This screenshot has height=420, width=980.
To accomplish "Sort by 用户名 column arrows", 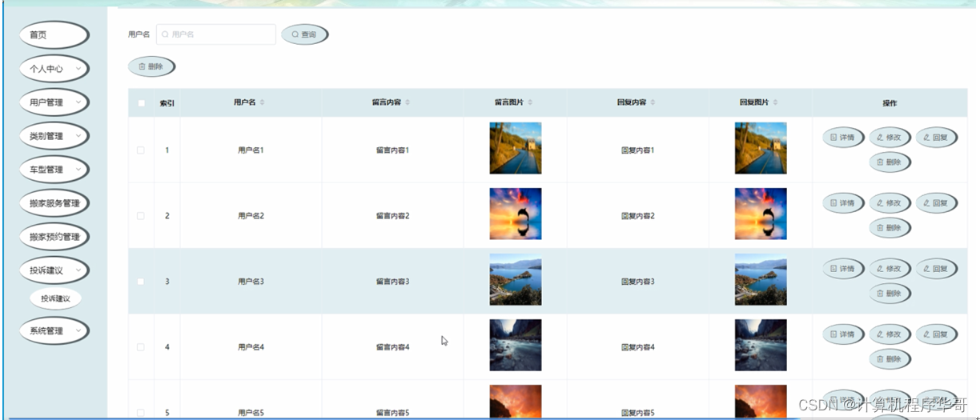I will click(x=262, y=102).
